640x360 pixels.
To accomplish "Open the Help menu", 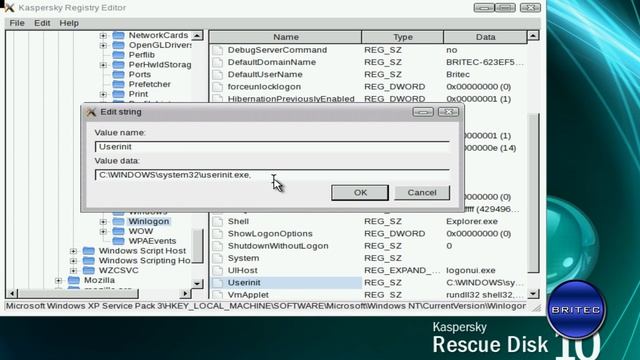I will [69, 23].
